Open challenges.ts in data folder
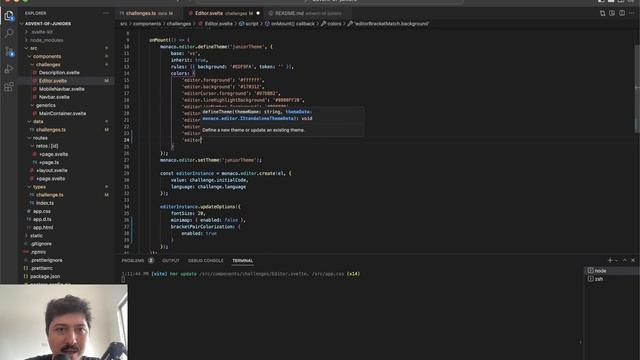Image resolution: width=640 pixels, height=360 pixels. point(51,130)
